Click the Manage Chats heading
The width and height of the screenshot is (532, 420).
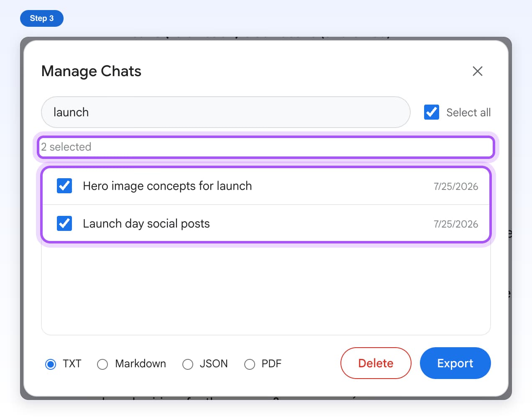tap(91, 71)
